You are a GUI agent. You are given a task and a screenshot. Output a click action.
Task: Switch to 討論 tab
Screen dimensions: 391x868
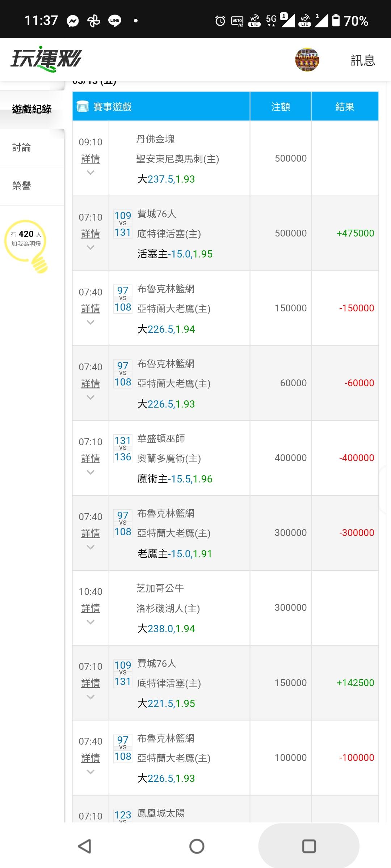[x=22, y=148]
